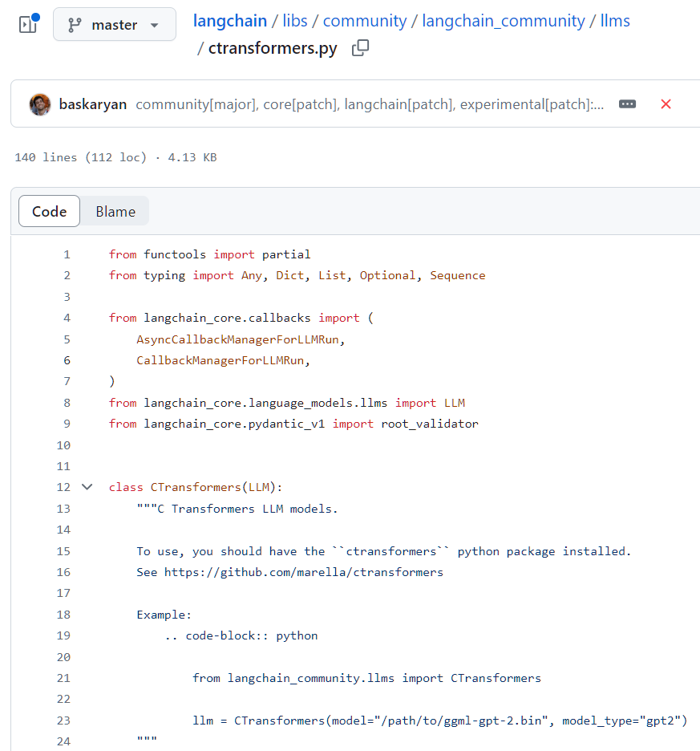Image resolution: width=700 pixels, height=751 pixels.
Task: Go to the libs folder breadcrumb
Action: point(295,21)
